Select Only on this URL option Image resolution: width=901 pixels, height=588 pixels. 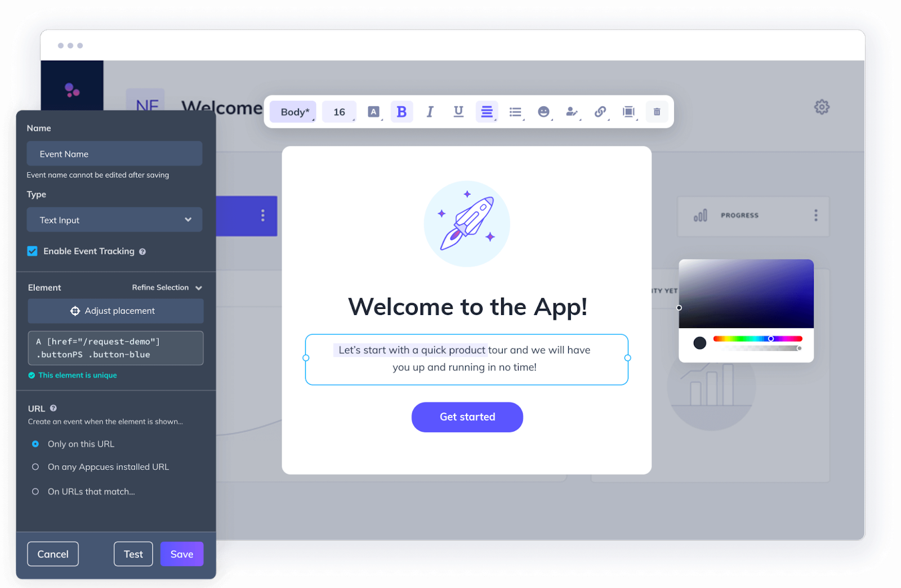[35, 444]
